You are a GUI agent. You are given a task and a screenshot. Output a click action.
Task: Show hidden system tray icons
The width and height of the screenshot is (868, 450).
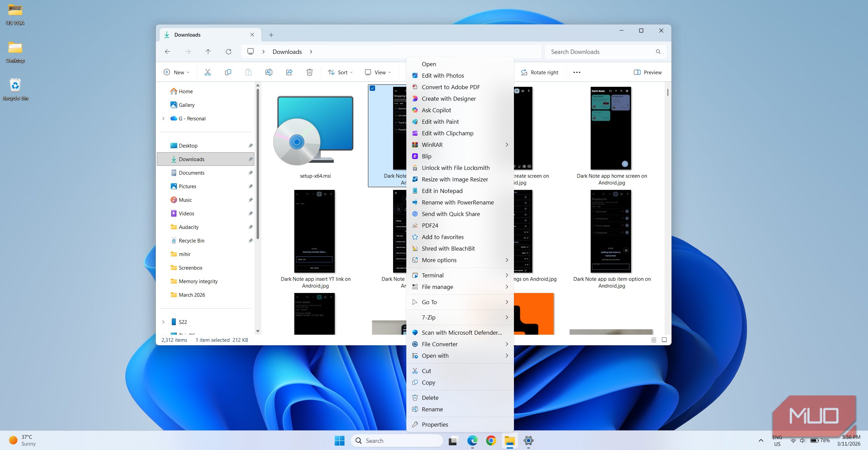(761, 441)
